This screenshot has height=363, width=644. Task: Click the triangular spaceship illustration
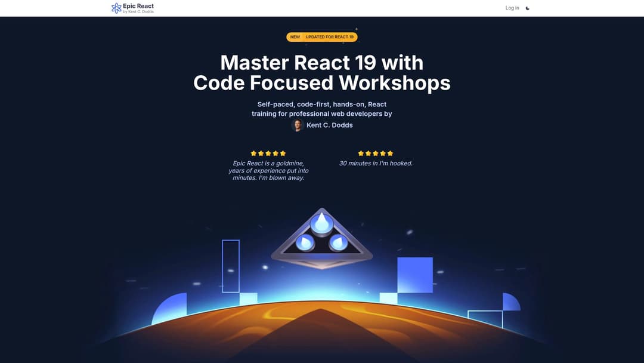(322, 238)
